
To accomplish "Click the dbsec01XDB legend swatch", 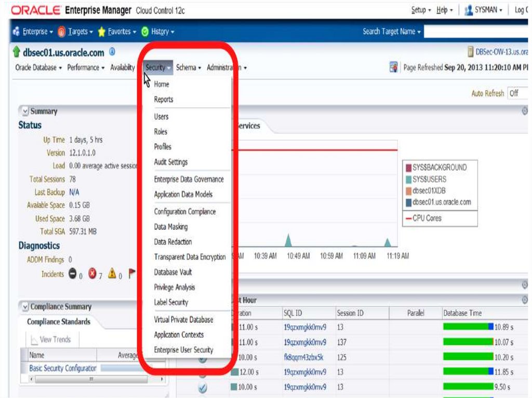I will pos(408,191).
